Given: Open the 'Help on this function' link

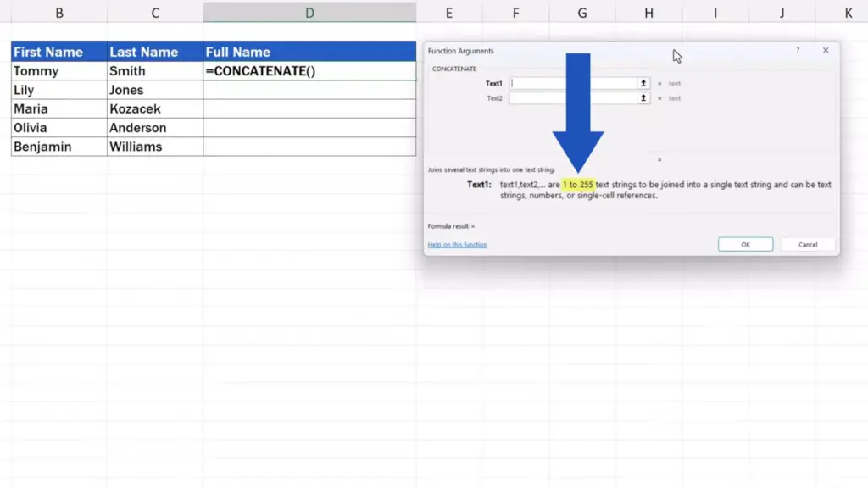Looking at the screenshot, I should tap(457, 245).
